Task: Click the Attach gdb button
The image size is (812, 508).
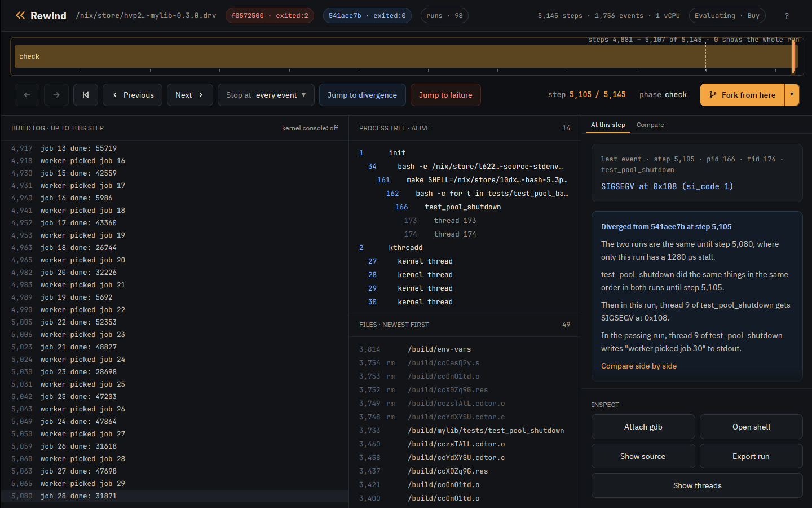Action: pos(643,427)
